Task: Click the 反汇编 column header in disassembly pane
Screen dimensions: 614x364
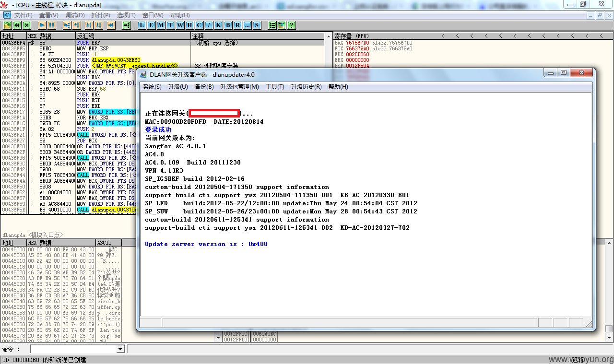Action: (x=133, y=36)
